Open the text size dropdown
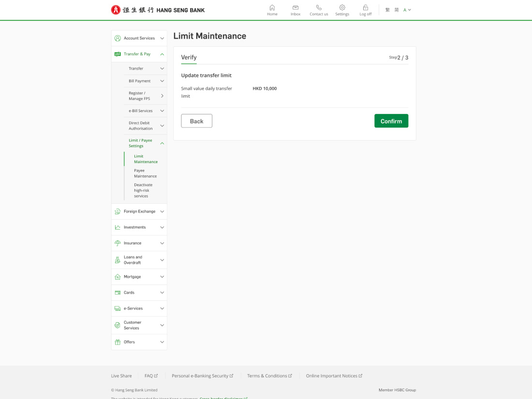 tap(407, 10)
